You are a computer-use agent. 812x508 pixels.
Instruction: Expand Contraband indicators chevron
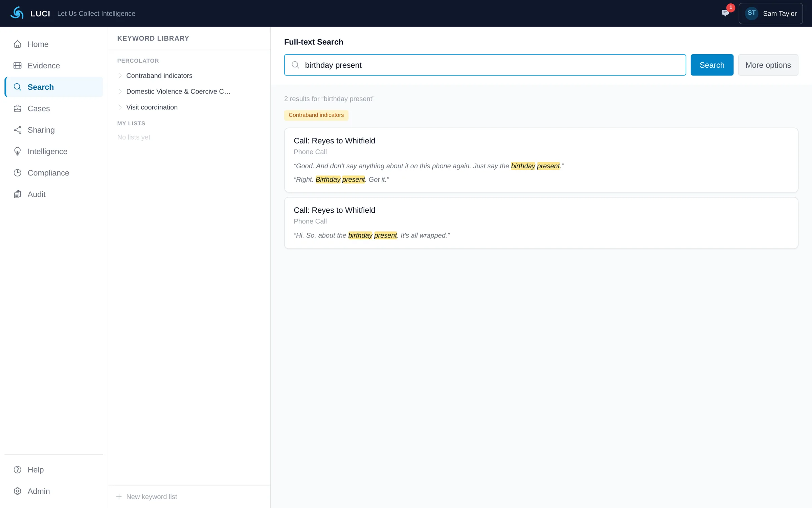(120, 76)
